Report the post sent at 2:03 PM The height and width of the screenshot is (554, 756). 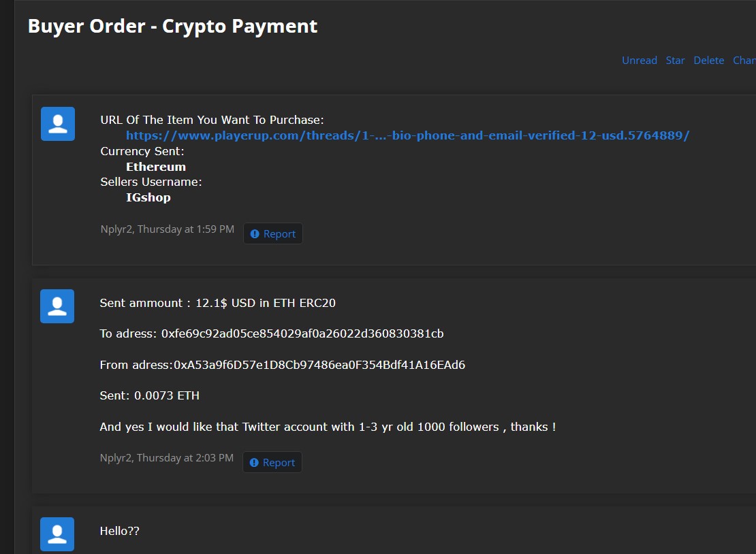pyautogui.click(x=272, y=463)
